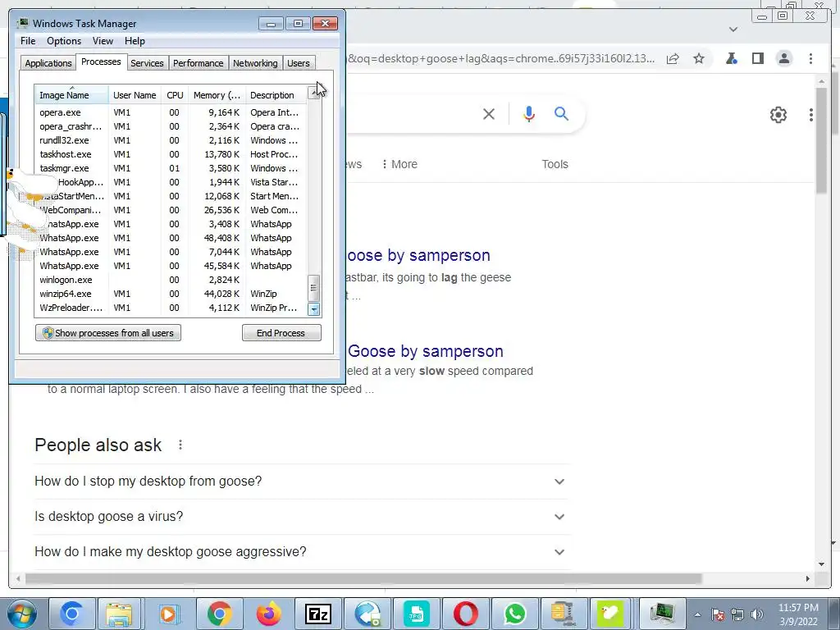Open Google quick settings gear
Image resolution: width=840 pixels, height=630 pixels.
point(778,115)
